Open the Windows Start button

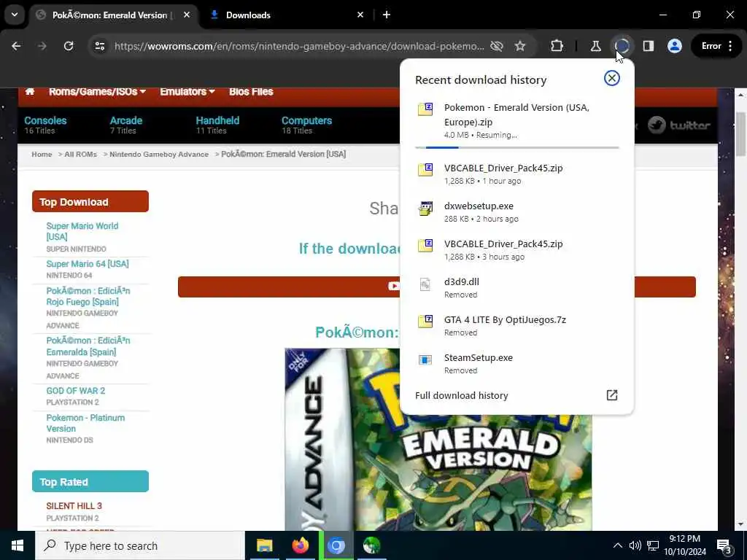18,545
